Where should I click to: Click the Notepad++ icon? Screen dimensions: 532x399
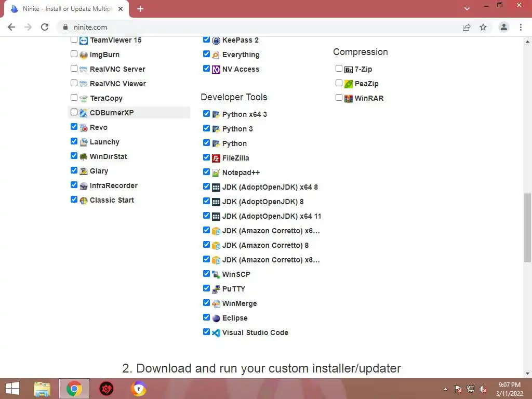(x=216, y=173)
